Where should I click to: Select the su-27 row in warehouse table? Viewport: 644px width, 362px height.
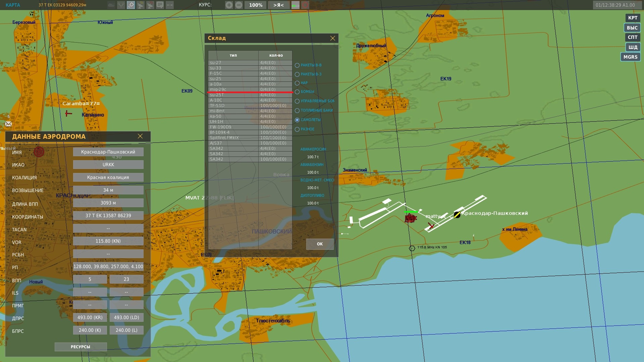coord(250,63)
